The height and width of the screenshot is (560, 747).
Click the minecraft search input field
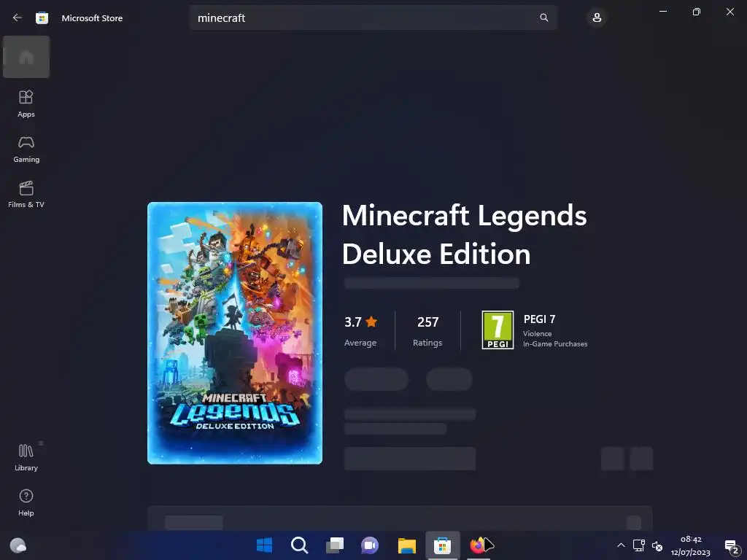point(373,17)
